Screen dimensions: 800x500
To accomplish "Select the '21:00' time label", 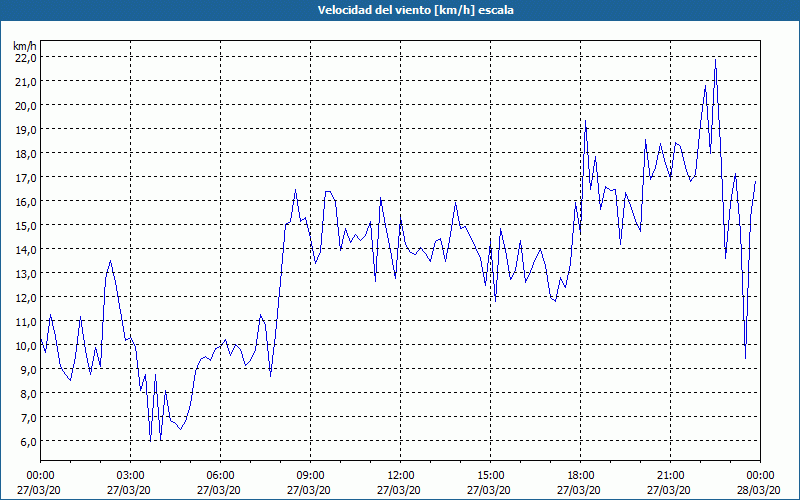I will tap(670, 476).
